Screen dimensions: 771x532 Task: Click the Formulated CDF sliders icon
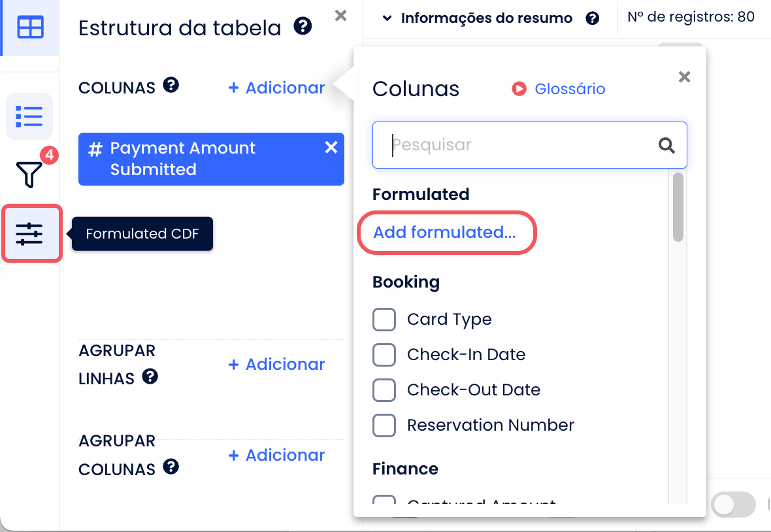coord(30,233)
